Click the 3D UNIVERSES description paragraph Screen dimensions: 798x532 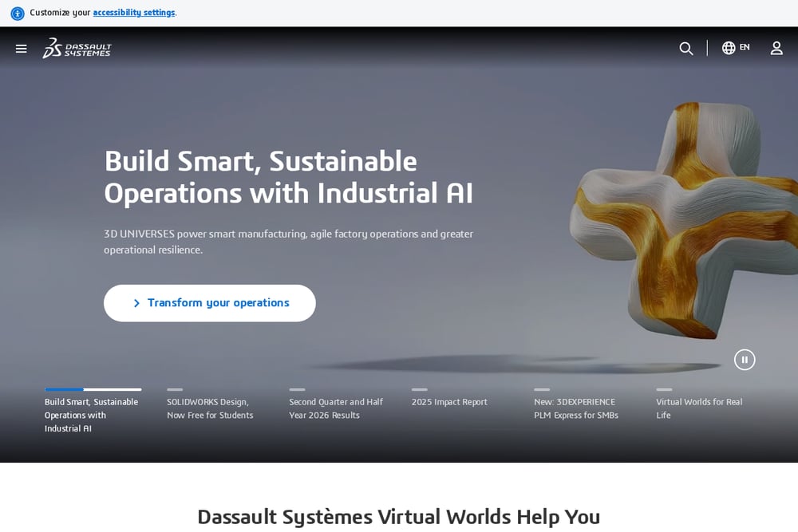click(289, 242)
